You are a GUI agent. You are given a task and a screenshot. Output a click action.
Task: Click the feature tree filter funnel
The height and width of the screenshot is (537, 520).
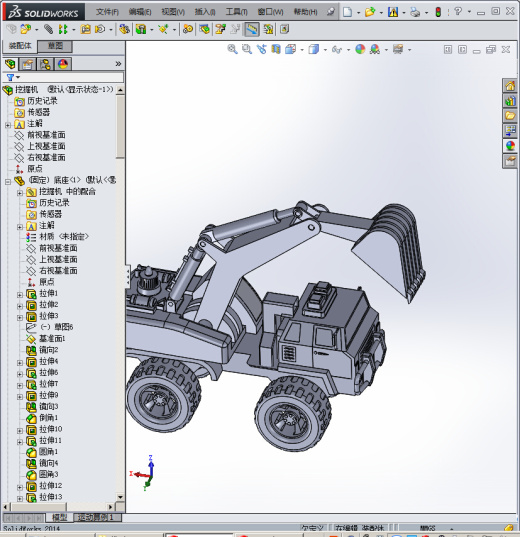pyautogui.click(x=11, y=78)
